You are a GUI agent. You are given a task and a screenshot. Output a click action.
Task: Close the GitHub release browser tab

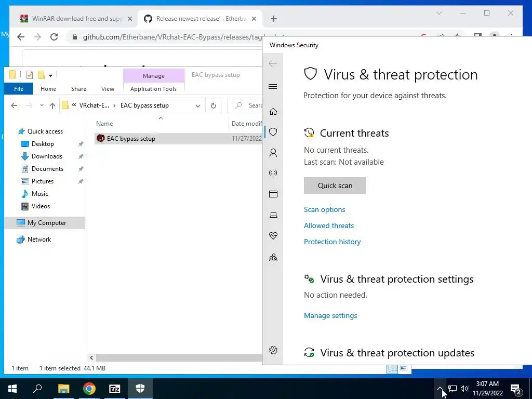pyautogui.click(x=254, y=19)
